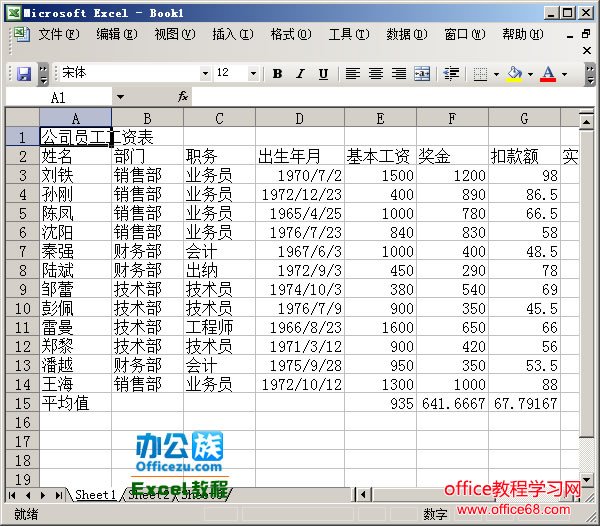Open the 视图(V) menu

point(175,34)
